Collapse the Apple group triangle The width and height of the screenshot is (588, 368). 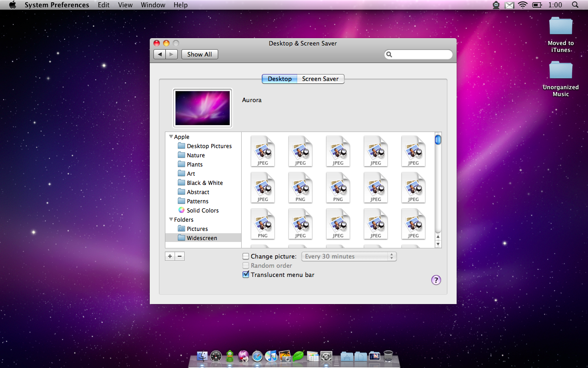(x=171, y=137)
